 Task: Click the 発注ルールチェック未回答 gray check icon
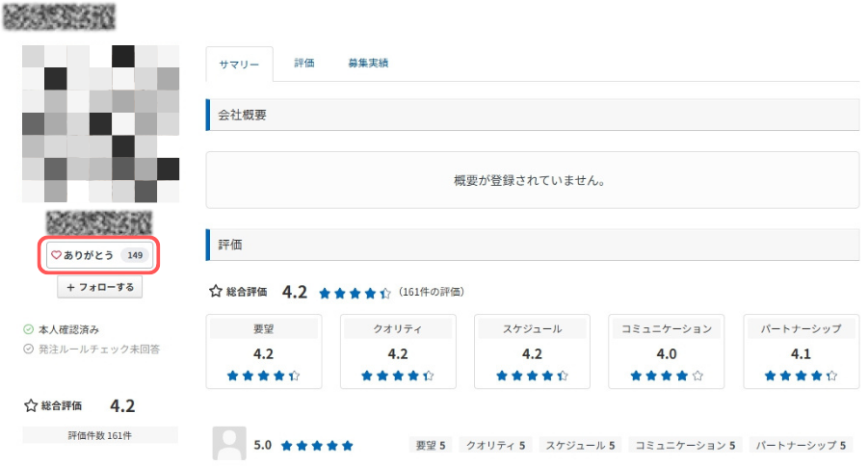coord(28,349)
